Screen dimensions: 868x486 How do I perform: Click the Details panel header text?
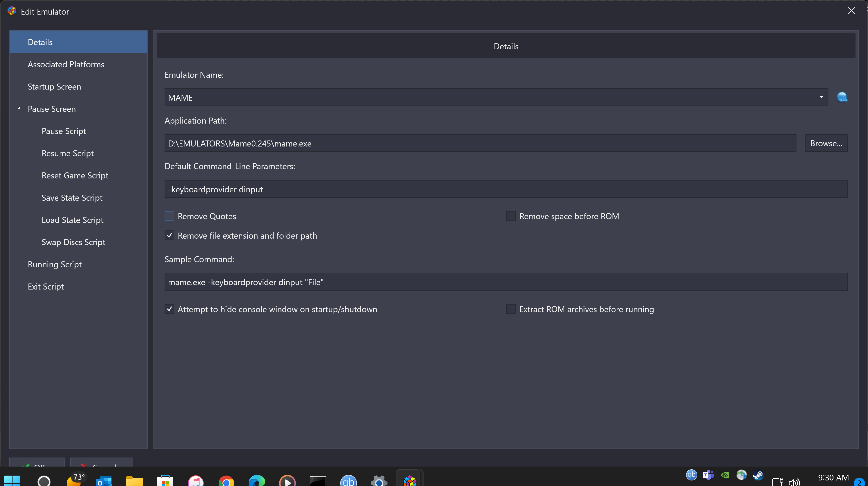506,46
